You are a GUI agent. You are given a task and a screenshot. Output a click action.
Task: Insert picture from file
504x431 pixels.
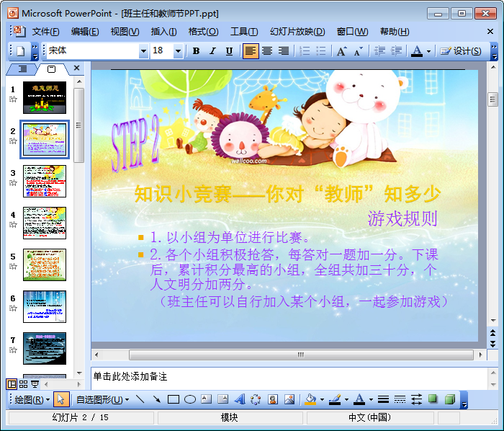289,400
